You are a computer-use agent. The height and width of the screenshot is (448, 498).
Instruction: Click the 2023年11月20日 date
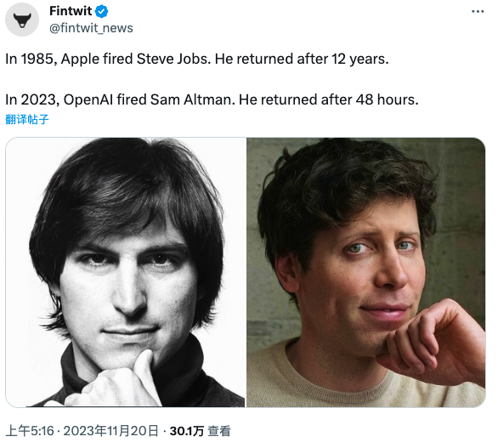[x=110, y=431]
